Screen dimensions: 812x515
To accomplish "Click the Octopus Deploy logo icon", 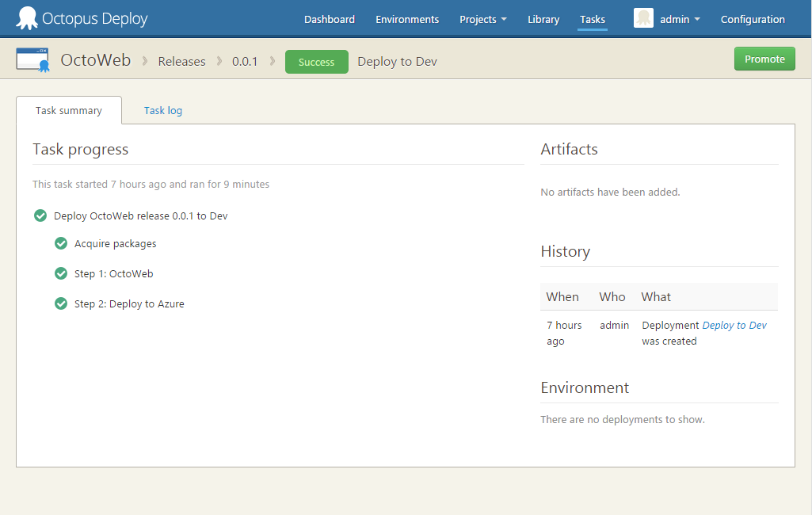I will click(x=27, y=18).
